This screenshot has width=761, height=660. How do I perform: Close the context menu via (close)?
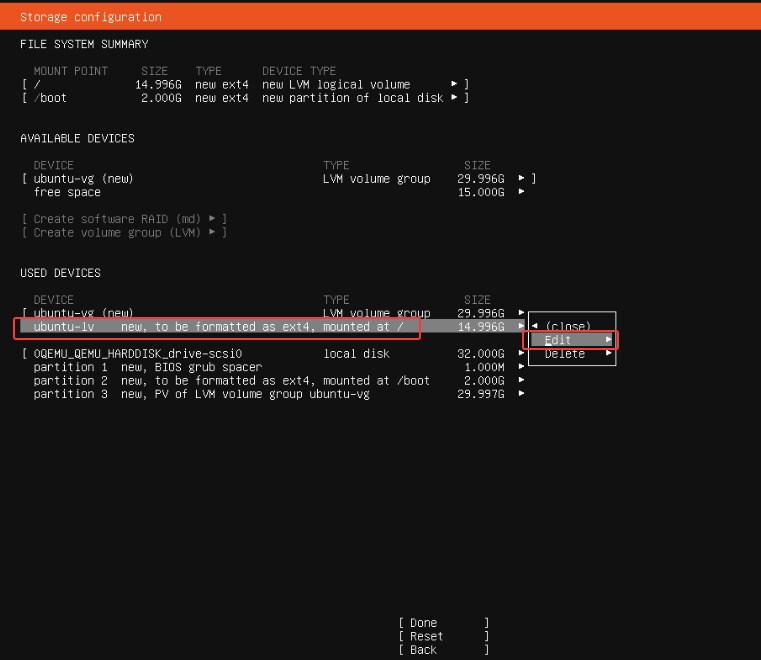coord(567,326)
